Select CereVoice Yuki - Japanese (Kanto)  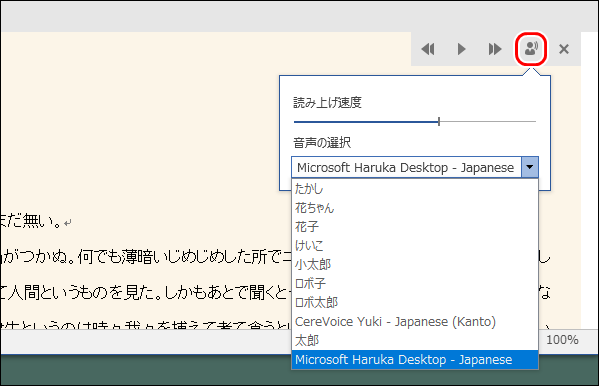point(415,322)
